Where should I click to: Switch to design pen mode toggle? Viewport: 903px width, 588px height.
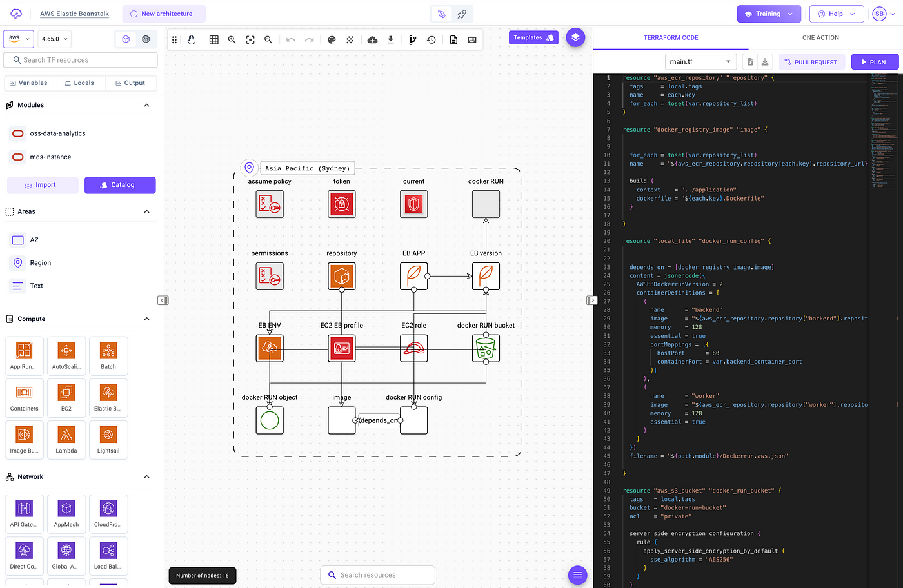(441, 14)
